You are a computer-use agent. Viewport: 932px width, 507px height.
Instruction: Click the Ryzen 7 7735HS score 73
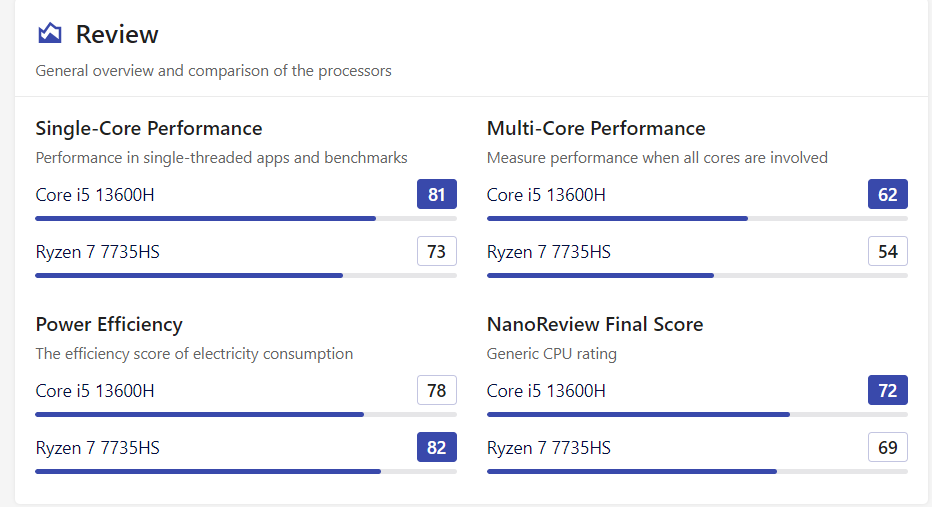[x=437, y=252]
